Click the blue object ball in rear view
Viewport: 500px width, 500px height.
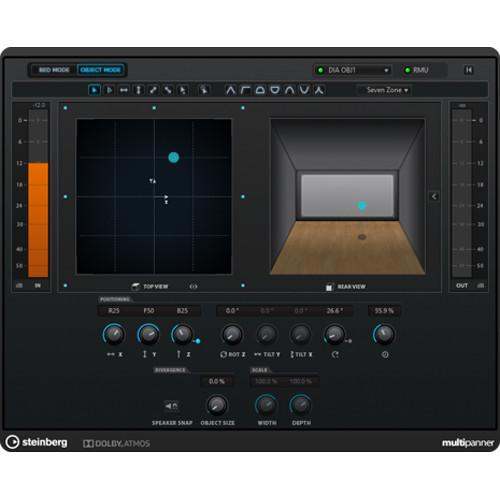click(362, 205)
